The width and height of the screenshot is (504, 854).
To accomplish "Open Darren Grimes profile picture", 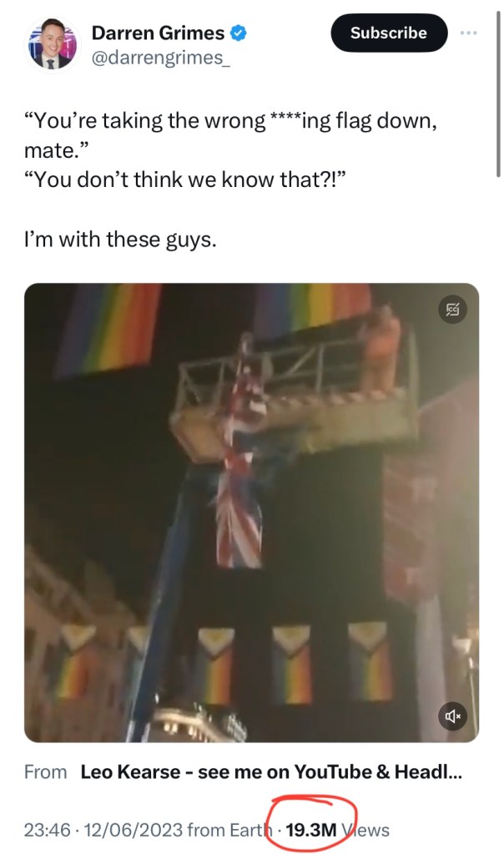I will pyautogui.click(x=53, y=45).
